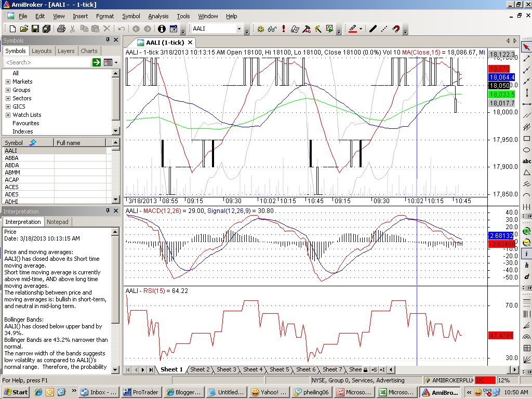Screen dimensions: 532x399
Task: Expand the Markets tree node
Action: [x=8, y=82]
